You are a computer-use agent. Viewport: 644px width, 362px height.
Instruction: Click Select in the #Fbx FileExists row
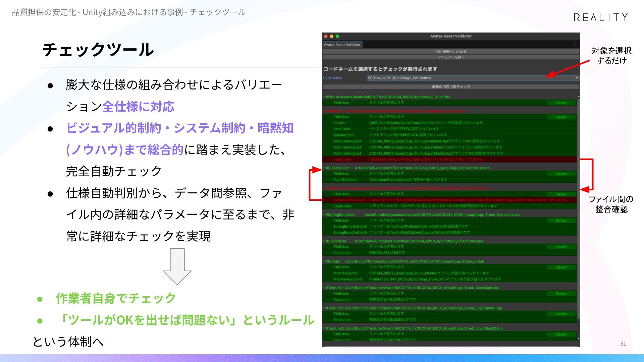(x=561, y=103)
